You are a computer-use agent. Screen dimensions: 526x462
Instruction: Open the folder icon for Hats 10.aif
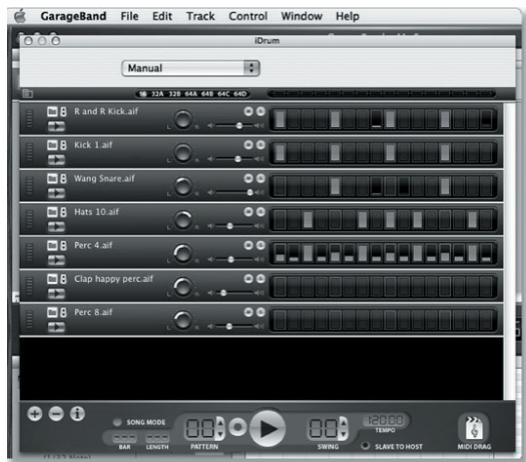52,212
